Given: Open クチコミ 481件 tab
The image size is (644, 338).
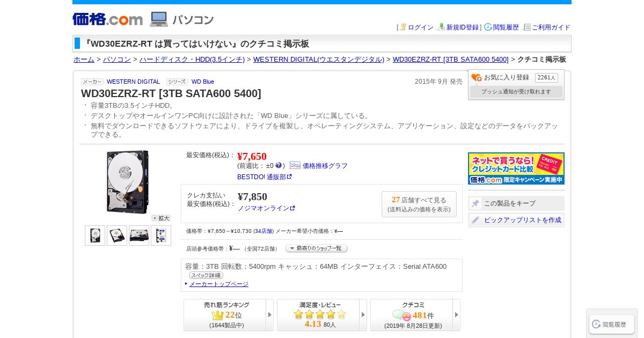Looking at the screenshot, I should (x=412, y=315).
